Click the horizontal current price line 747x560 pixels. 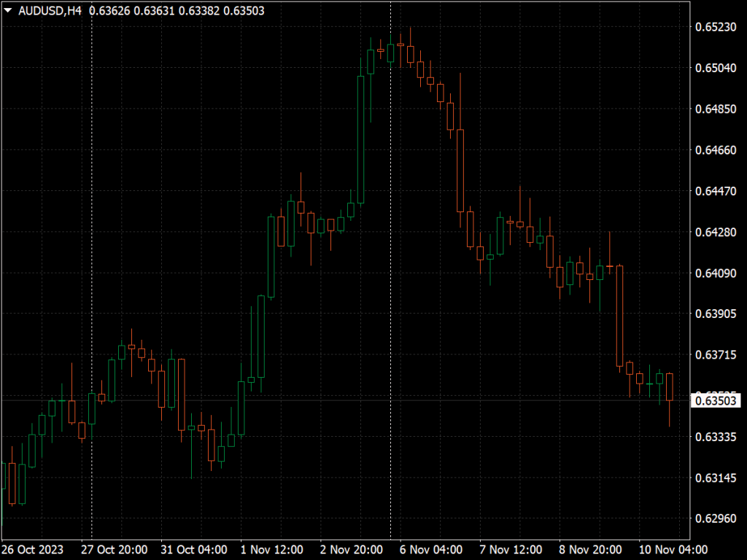coord(292,398)
